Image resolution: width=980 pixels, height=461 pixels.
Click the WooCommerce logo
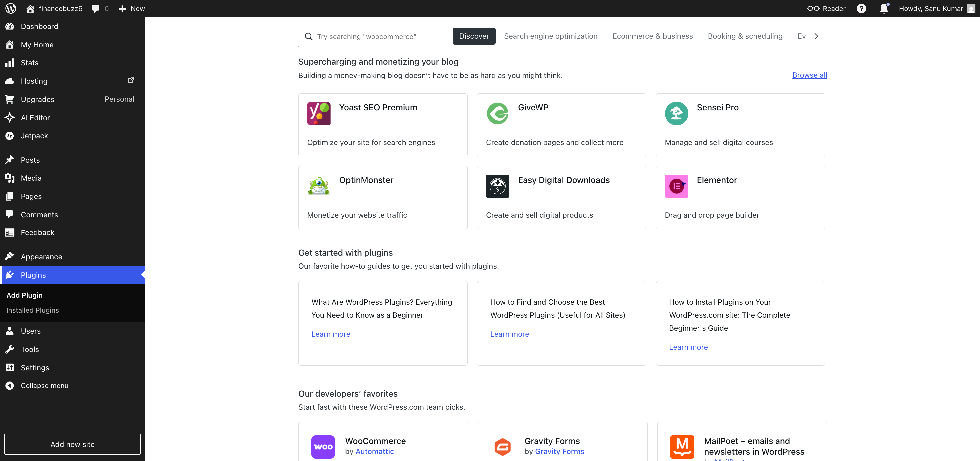[323, 447]
